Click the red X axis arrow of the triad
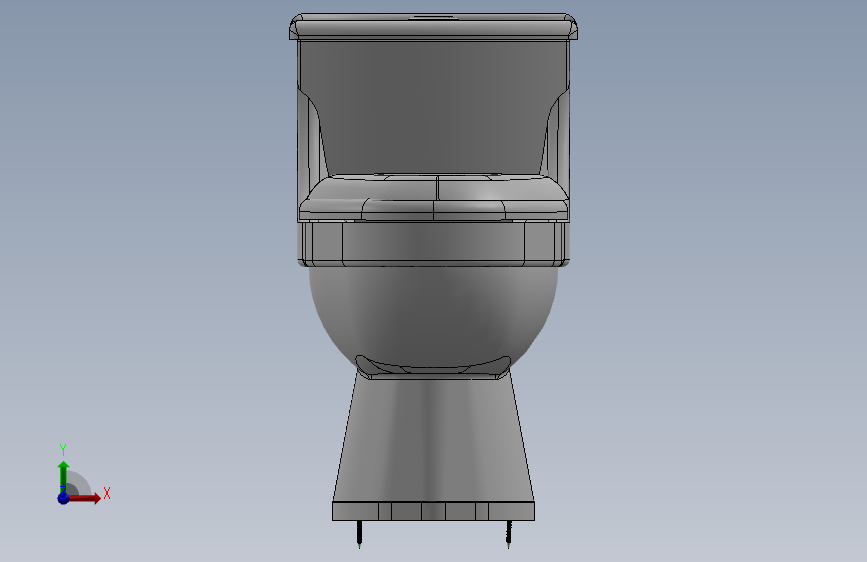This screenshot has width=867, height=562. [x=83, y=498]
